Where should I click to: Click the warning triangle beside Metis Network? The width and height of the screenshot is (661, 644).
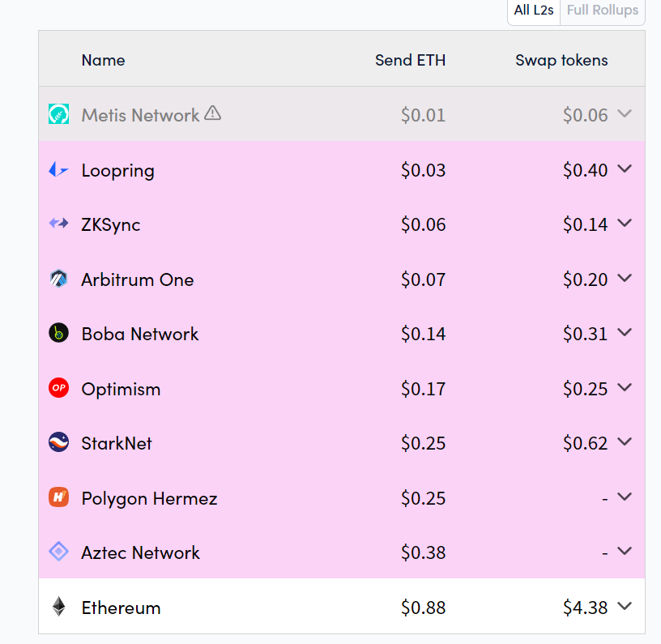click(x=213, y=113)
